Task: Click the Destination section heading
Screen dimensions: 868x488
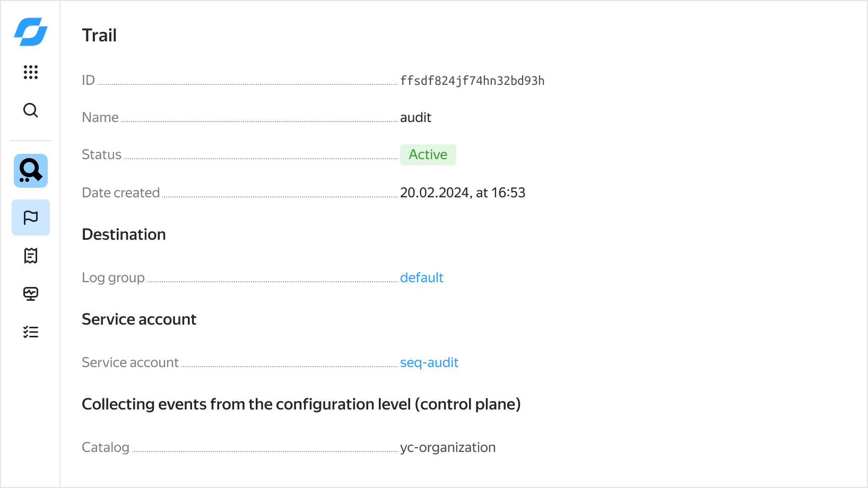Action: tap(124, 234)
